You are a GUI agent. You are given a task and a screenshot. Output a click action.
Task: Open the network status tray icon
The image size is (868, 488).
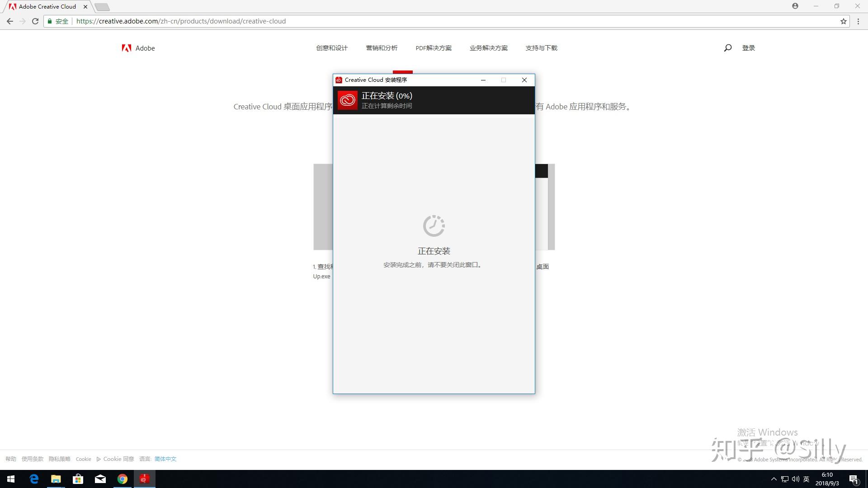coord(784,479)
